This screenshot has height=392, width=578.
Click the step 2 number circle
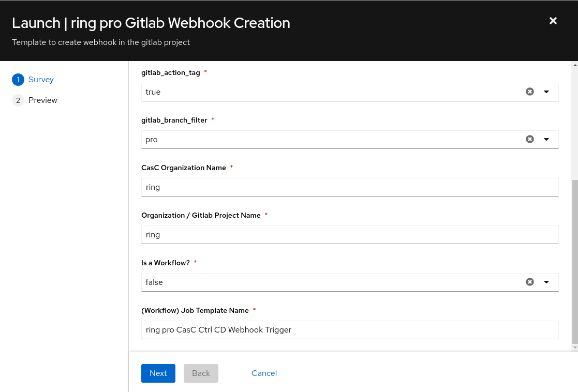point(18,100)
